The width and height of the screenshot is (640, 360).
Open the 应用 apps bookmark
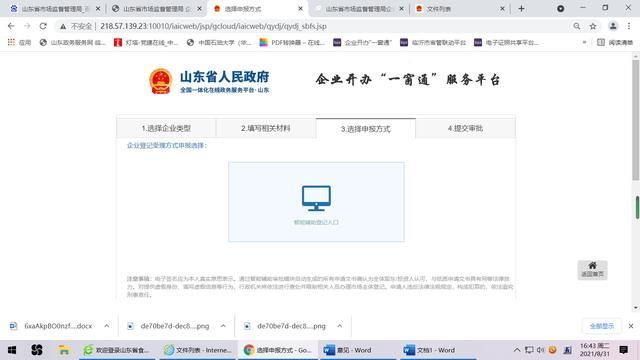(x=19, y=42)
